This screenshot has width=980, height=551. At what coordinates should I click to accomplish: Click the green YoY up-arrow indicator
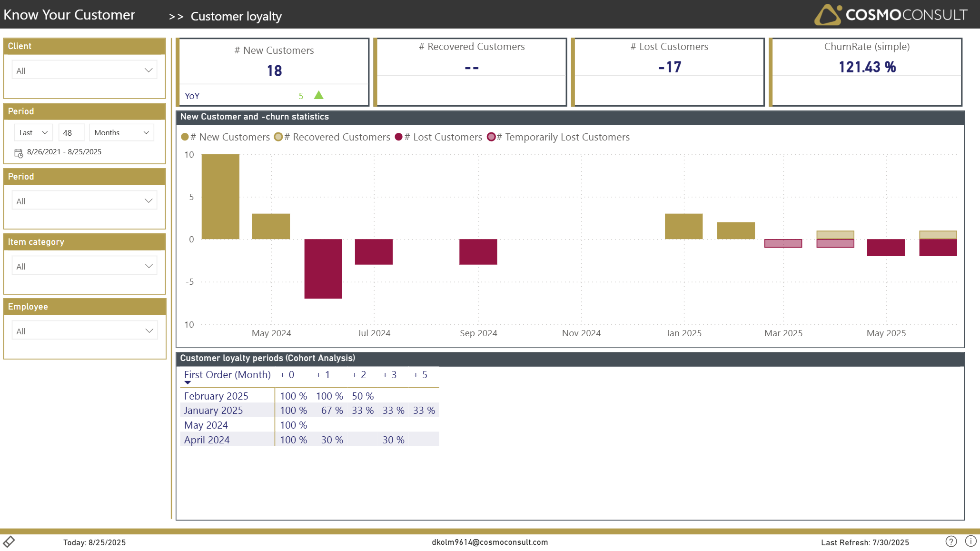(319, 95)
